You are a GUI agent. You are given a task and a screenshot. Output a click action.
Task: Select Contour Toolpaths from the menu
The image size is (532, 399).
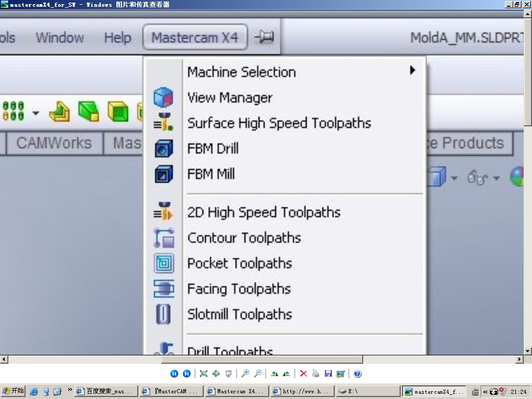pos(244,238)
